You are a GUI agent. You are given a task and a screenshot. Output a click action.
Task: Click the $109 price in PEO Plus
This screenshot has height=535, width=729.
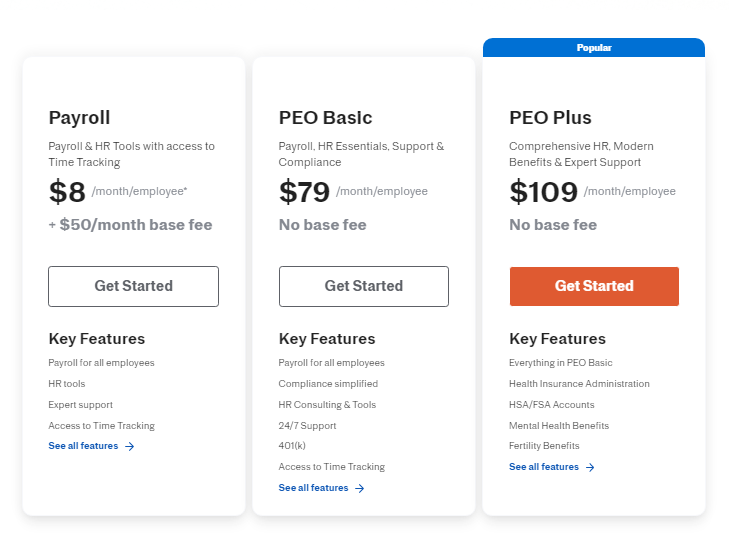tap(543, 192)
